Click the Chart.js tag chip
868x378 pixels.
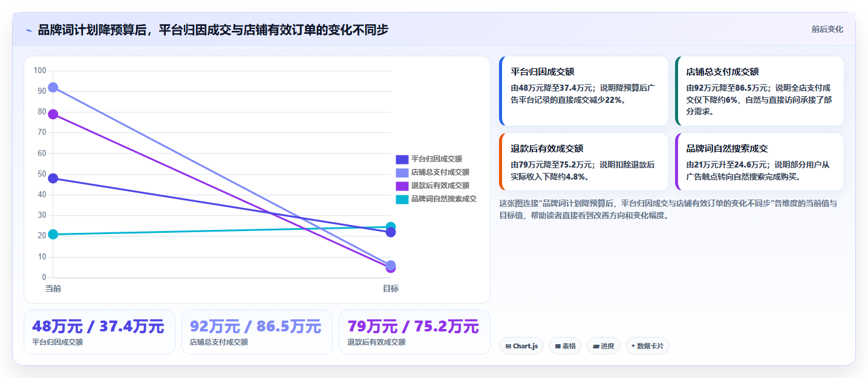521,346
